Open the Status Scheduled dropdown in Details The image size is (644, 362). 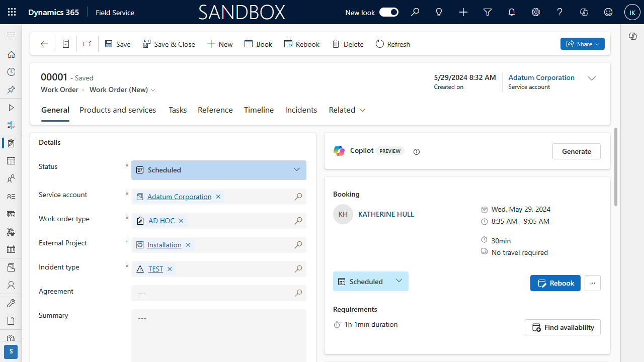point(219,170)
